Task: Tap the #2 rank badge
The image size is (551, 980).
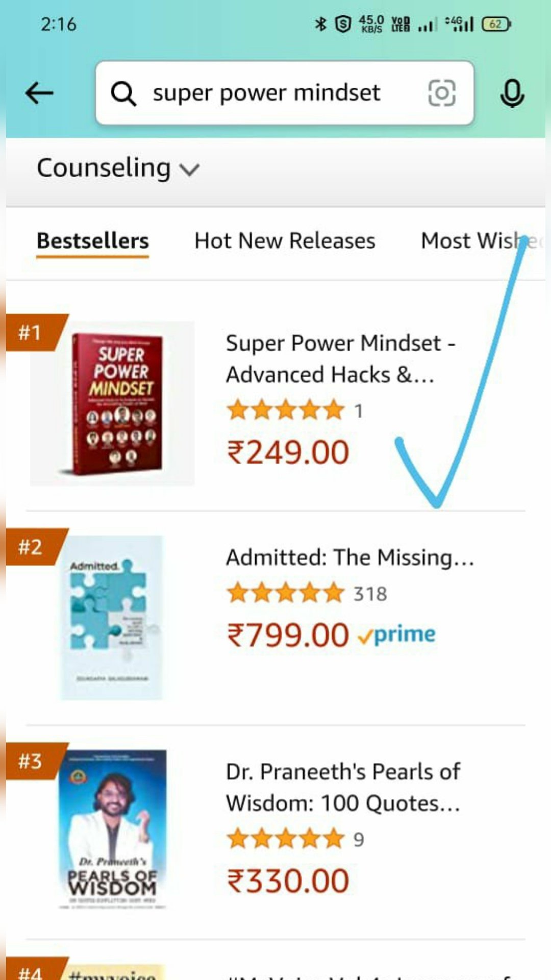Action: [x=31, y=547]
